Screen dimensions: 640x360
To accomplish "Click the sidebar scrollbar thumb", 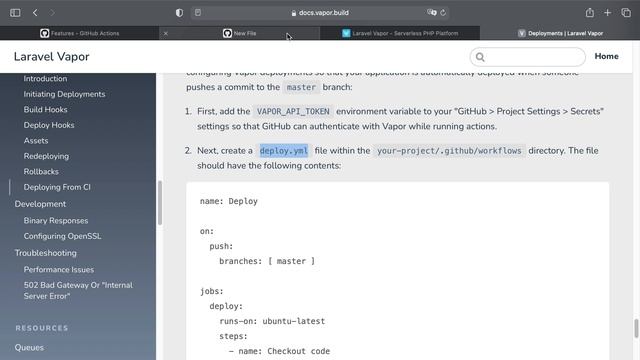I will 160,202.
